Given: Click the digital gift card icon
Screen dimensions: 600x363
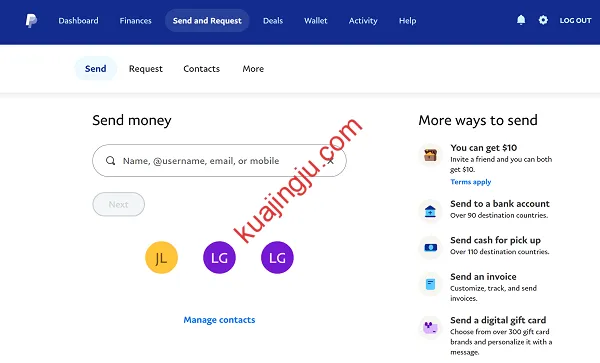Looking at the screenshot, I should 430,327.
